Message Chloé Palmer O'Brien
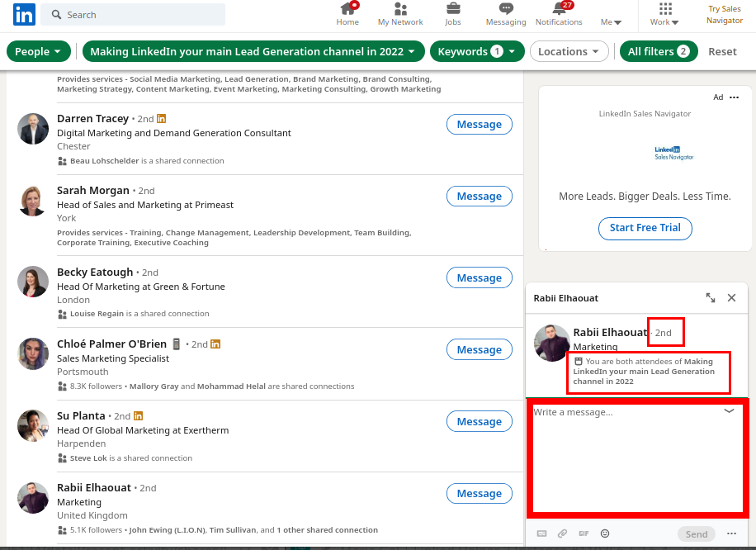This screenshot has height=550, width=756. (480, 350)
